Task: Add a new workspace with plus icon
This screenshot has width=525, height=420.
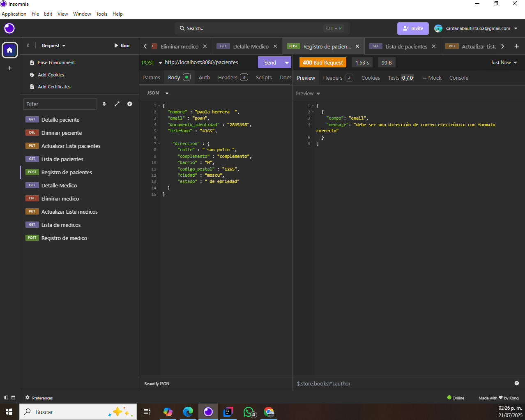Action: click(x=9, y=68)
